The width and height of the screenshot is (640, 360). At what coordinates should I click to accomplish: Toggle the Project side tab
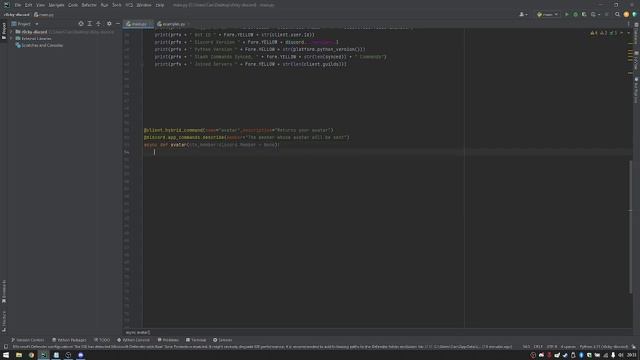pyautogui.click(x=4, y=31)
